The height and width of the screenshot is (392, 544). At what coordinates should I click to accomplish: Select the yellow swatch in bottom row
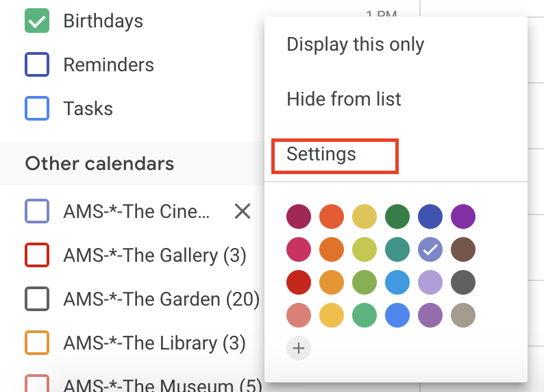(x=331, y=315)
